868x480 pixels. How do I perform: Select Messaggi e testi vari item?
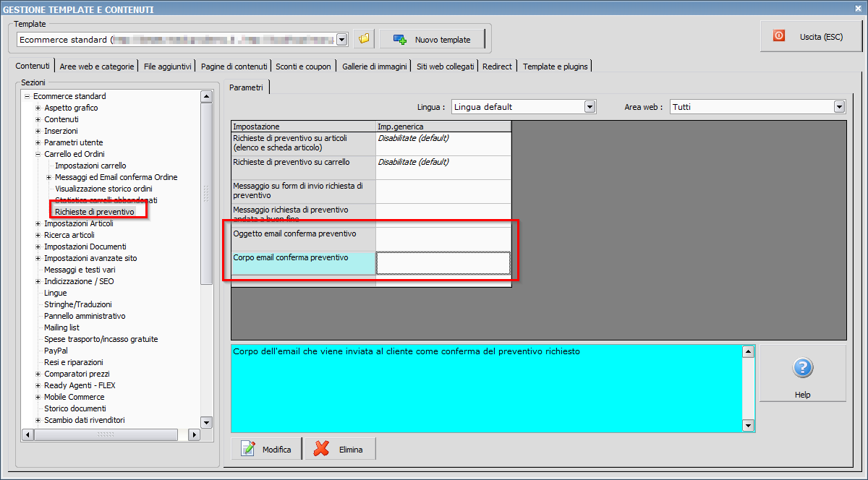80,270
